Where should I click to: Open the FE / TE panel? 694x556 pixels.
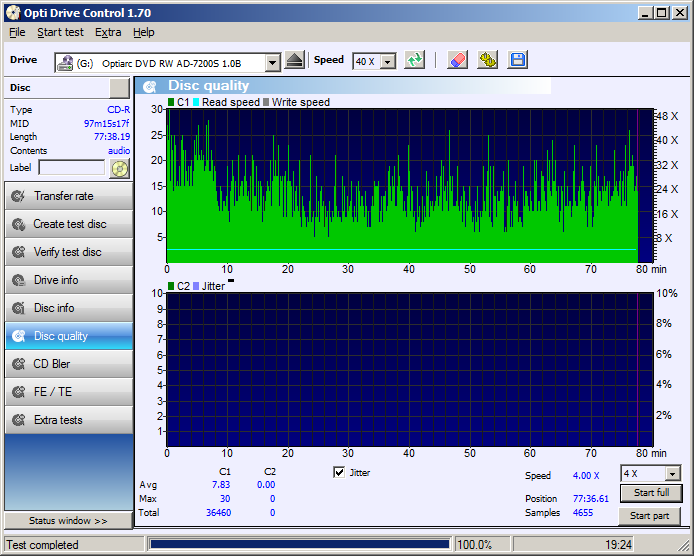[x=69, y=392]
